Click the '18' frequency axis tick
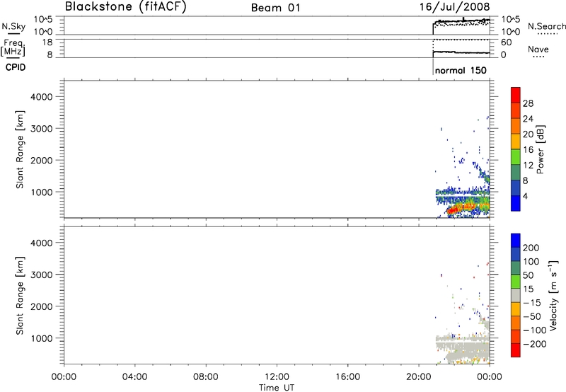This screenshot has height=392, width=566. tap(47, 42)
